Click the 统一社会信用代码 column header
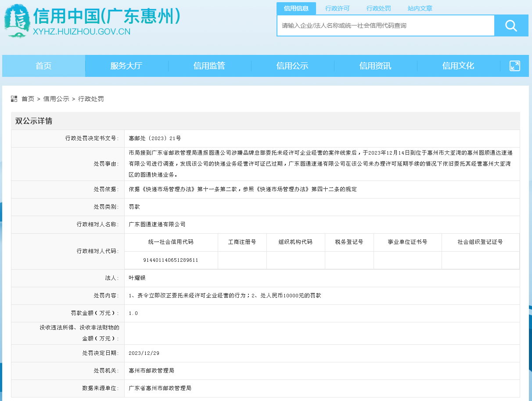 [x=171, y=242]
